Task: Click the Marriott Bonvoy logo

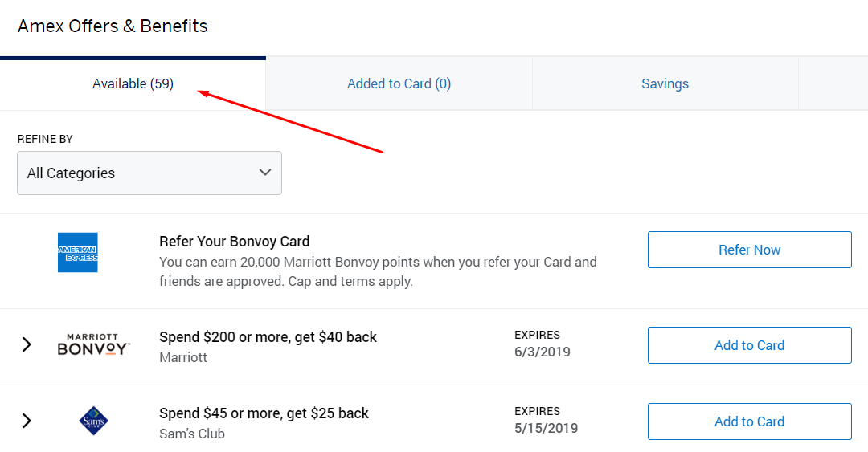Action: [93, 344]
